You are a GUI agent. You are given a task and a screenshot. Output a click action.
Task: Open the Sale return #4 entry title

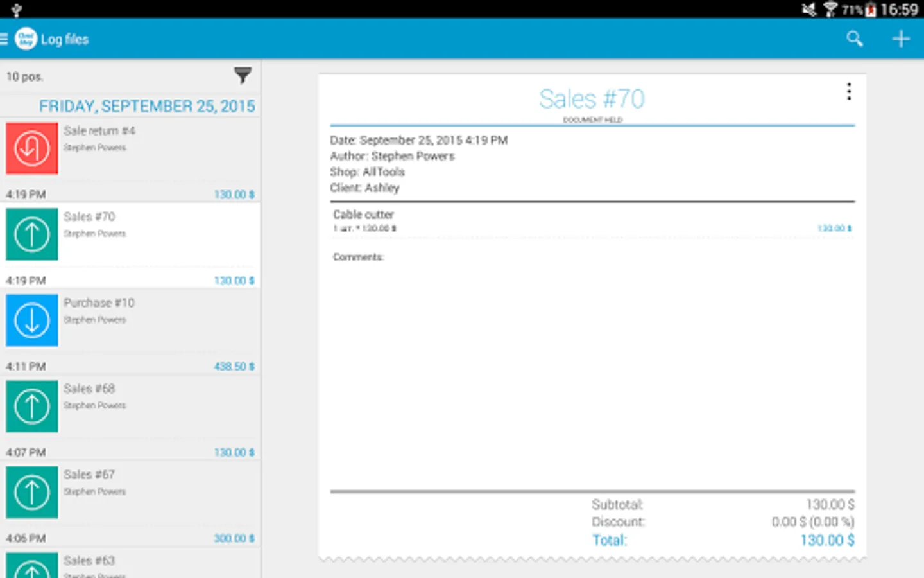(99, 130)
